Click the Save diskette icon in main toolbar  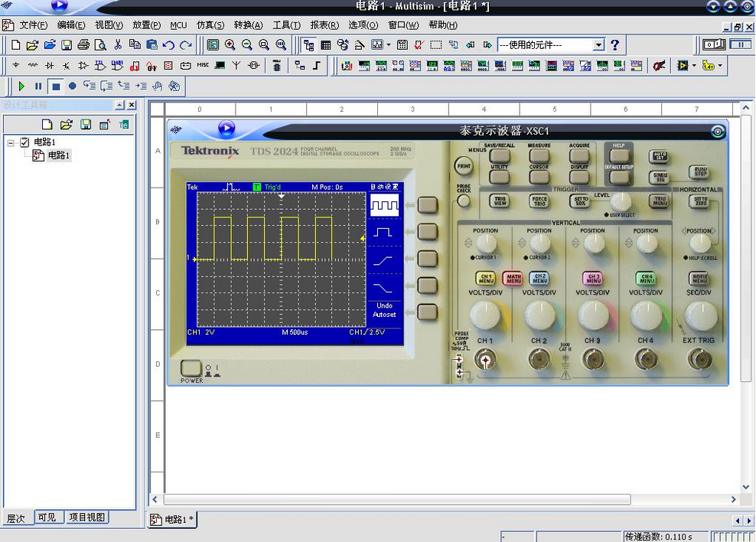pos(67,45)
